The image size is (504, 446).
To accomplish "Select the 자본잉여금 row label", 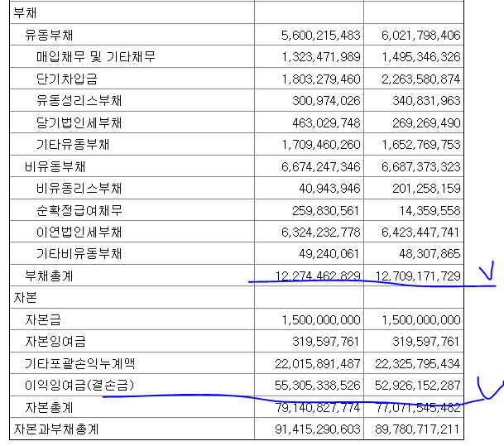I will [x=55, y=341].
